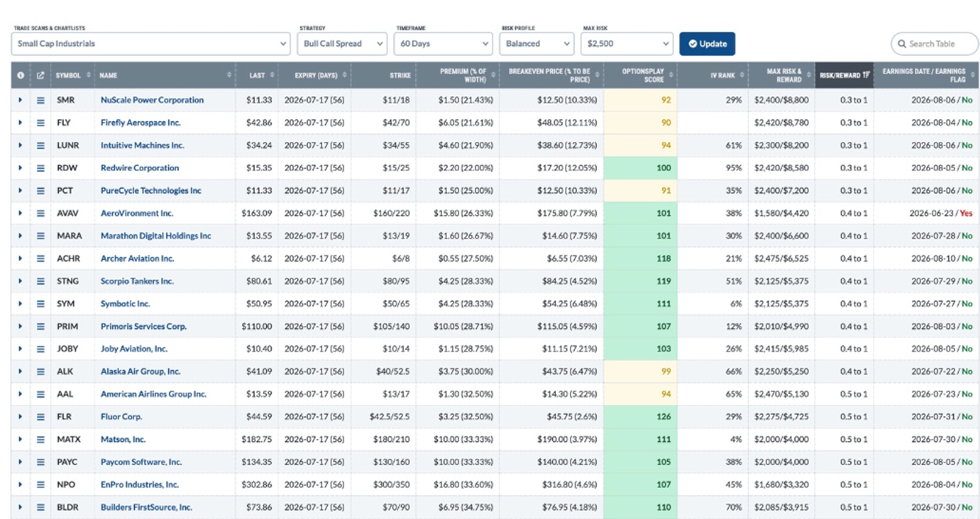Open the hamburger menu for RDW row
Viewport: 980px width, 519px height.
(x=41, y=168)
